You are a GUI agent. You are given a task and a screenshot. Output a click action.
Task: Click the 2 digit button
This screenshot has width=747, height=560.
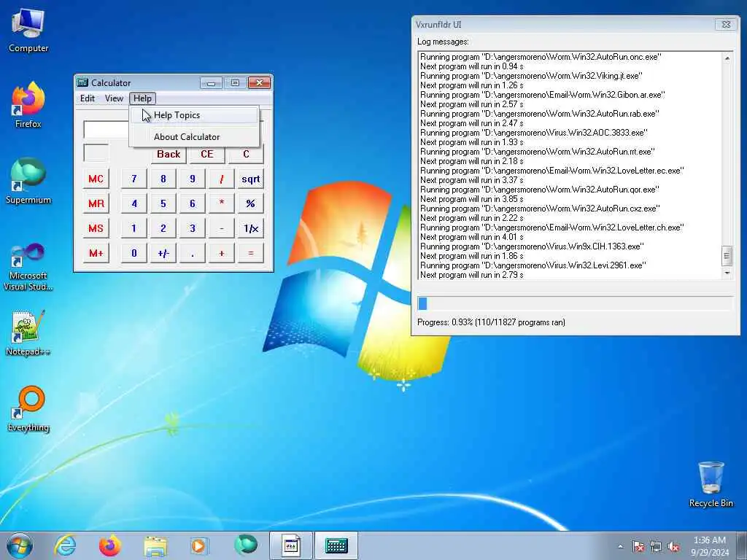pyautogui.click(x=163, y=228)
